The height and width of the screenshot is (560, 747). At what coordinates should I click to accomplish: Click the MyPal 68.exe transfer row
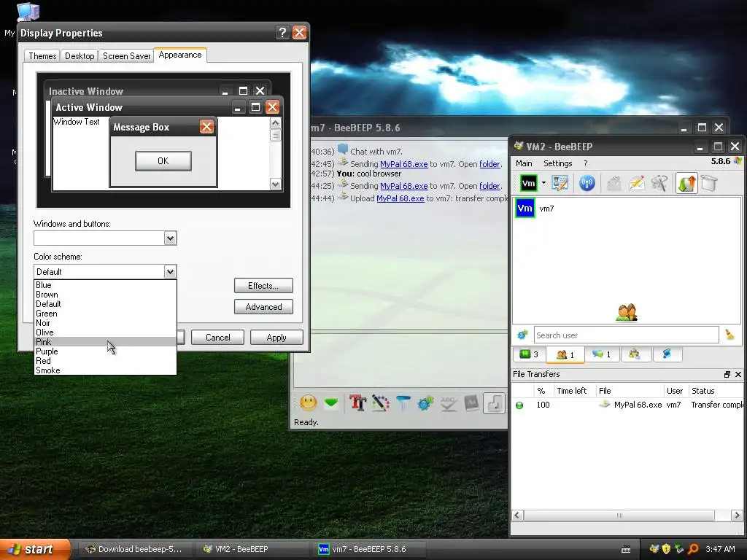click(627, 405)
